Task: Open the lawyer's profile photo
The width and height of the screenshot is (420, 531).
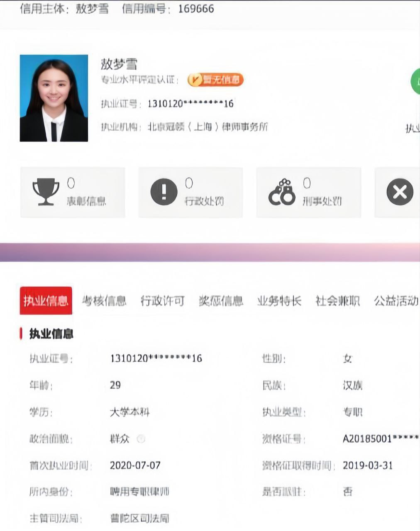Action: 54,98
